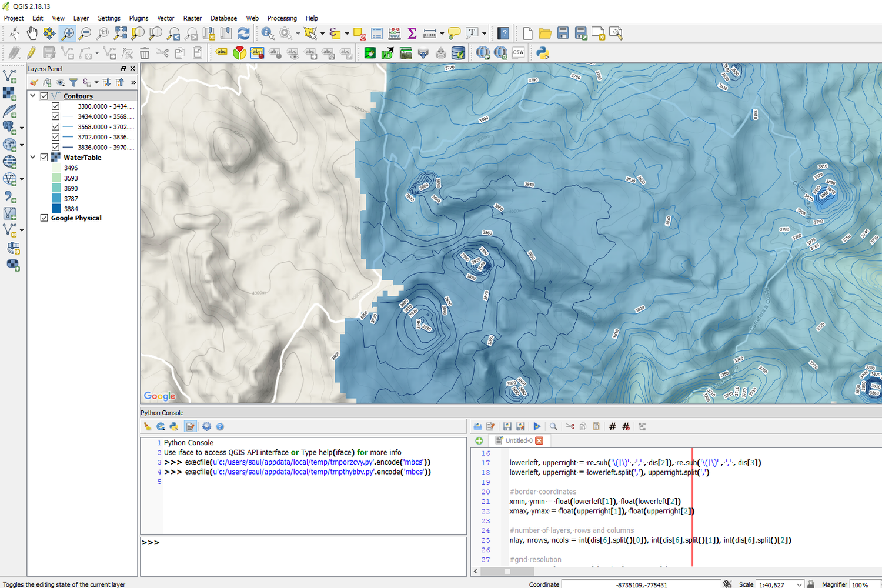
Task: Run the script in Python Console editor
Action: pyautogui.click(x=537, y=426)
